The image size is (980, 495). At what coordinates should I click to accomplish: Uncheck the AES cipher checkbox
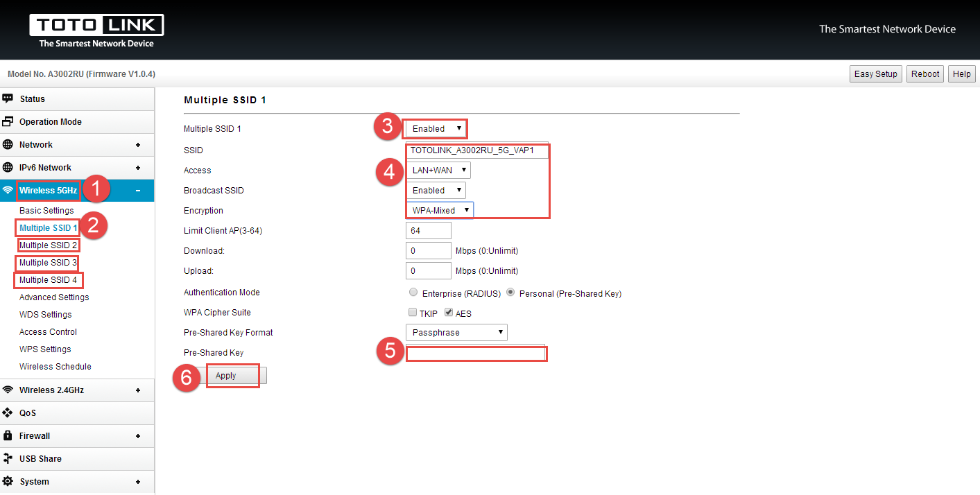pos(449,313)
